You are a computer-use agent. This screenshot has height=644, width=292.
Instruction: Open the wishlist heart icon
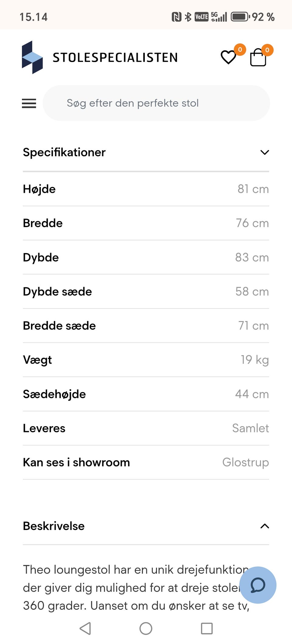pyautogui.click(x=228, y=57)
